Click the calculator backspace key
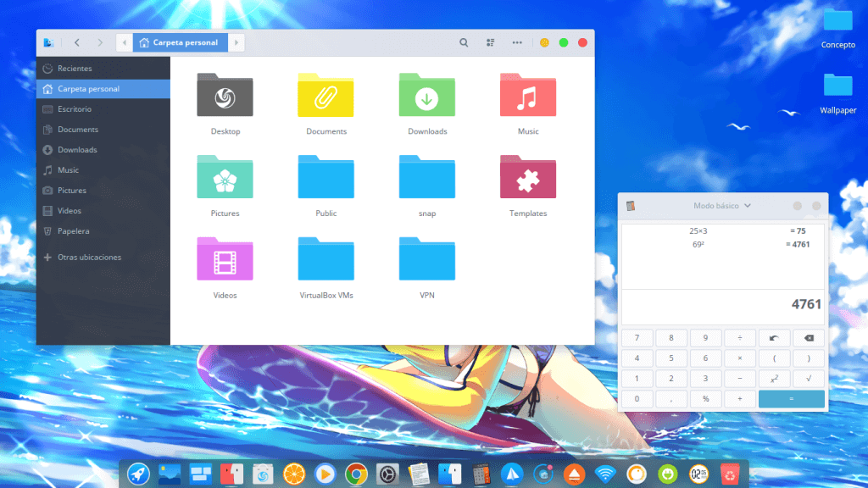This screenshot has height=488, width=868. tap(809, 338)
